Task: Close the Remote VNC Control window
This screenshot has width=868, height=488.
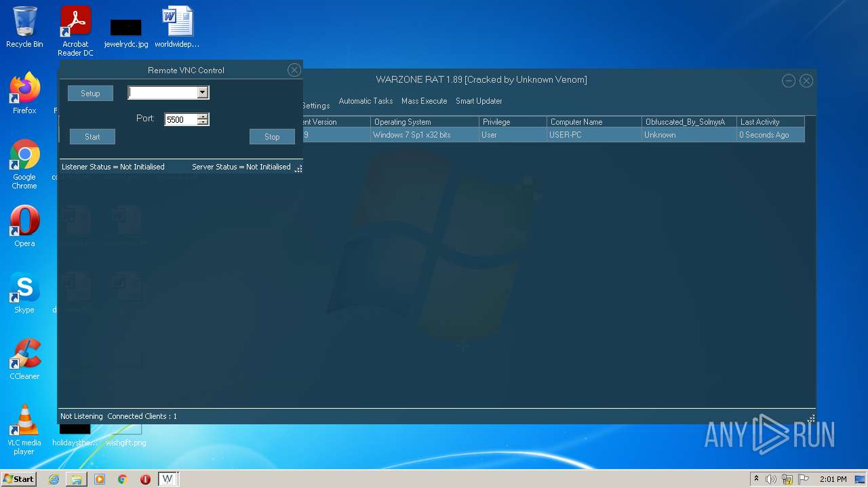Action: [x=294, y=70]
